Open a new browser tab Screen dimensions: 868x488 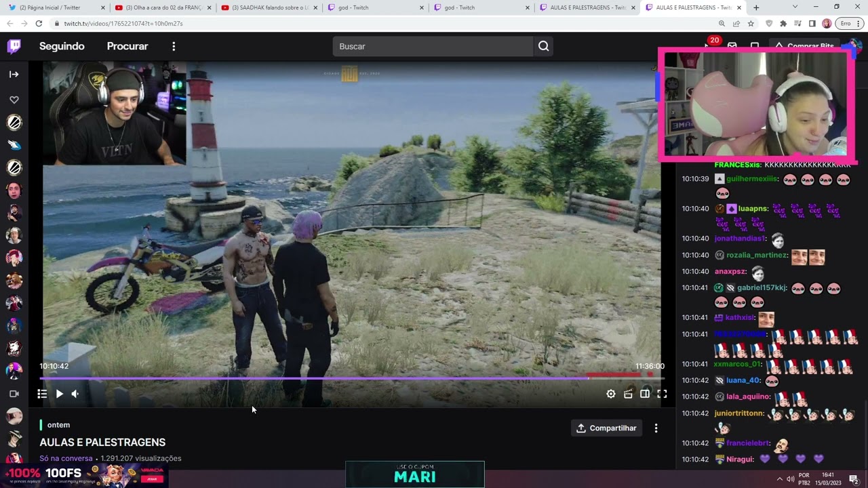pyautogui.click(x=756, y=7)
